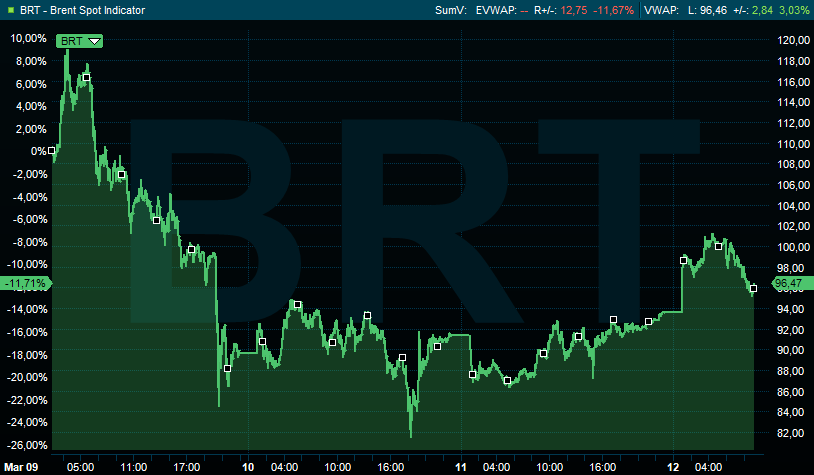814x475 pixels.
Task: Click the green 3,03% change value
Action: pyautogui.click(x=791, y=10)
